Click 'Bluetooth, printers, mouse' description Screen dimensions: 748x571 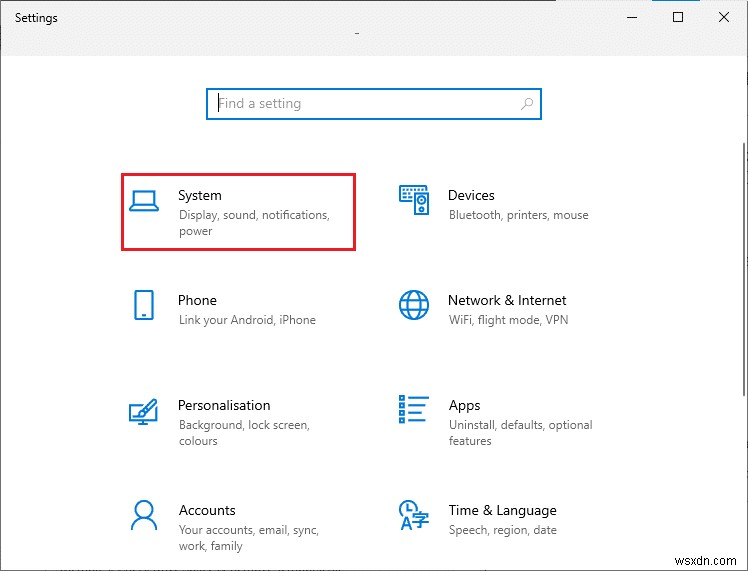(519, 215)
